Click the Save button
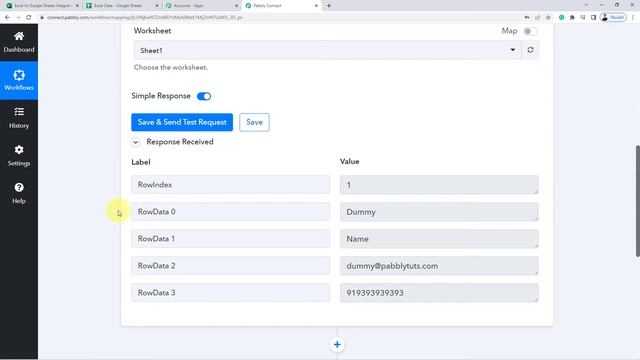The image size is (640, 360). (254, 122)
